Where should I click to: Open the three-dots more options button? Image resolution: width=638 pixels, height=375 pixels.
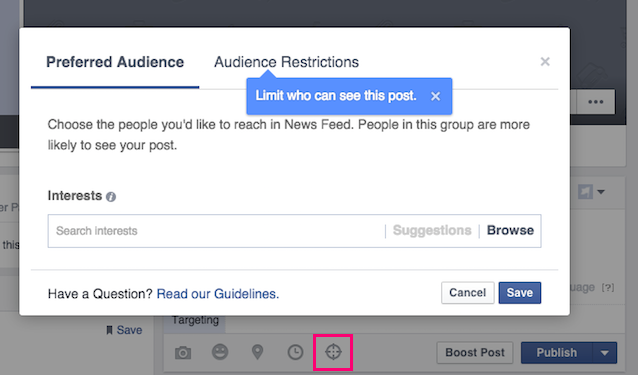click(x=596, y=102)
